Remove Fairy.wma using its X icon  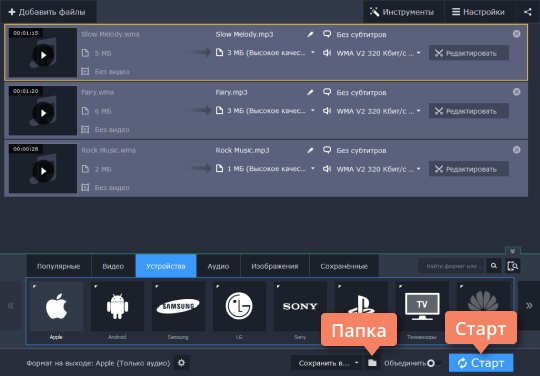pyautogui.click(x=516, y=92)
